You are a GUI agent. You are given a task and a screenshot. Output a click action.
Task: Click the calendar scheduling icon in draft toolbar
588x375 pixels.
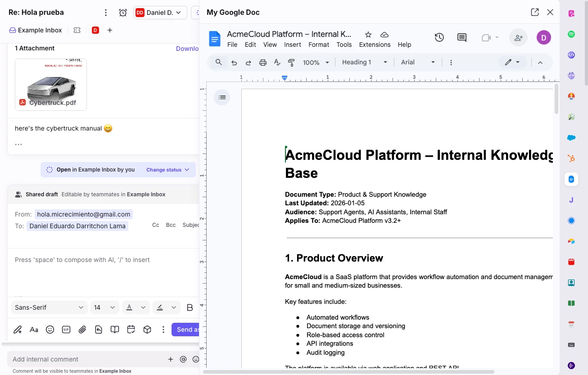131,330
